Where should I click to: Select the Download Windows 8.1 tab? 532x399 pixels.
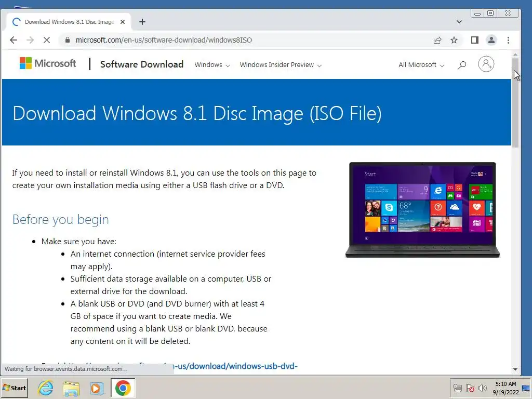pyautogui.click(x=69, y=22)
